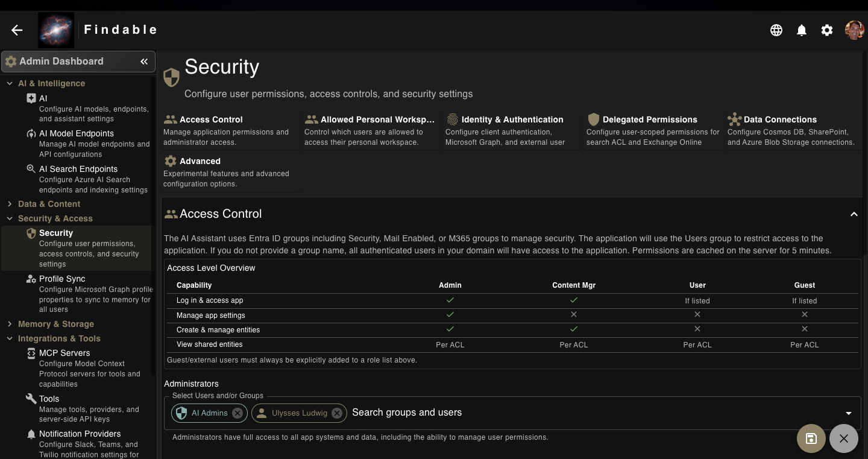868x459 pixels.
Task: Jump to the Access Control card
Action: point(231,130)
